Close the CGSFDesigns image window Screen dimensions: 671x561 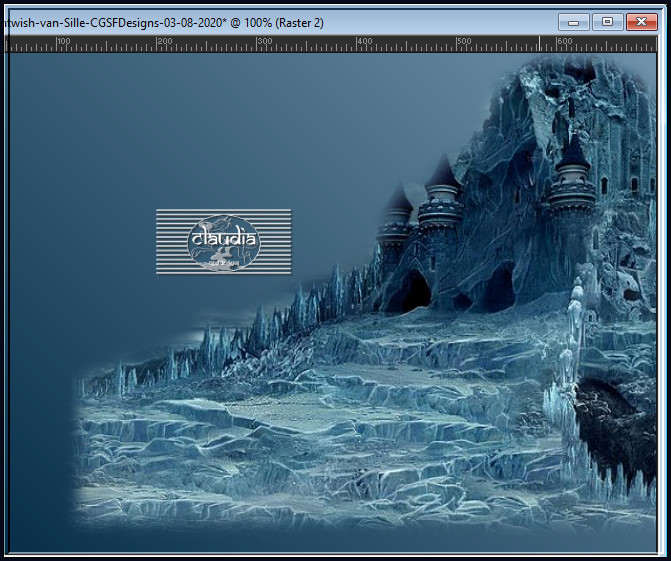click(641, 22)
